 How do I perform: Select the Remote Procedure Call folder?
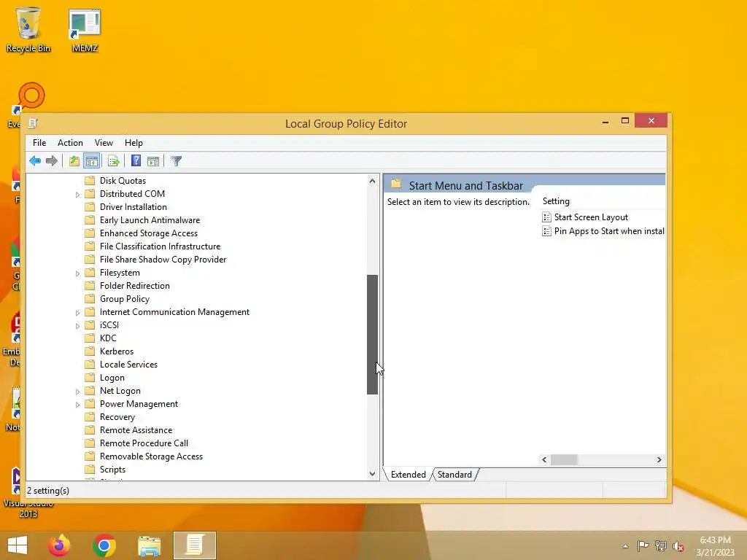pyautogui.click(x=144, y=443)
